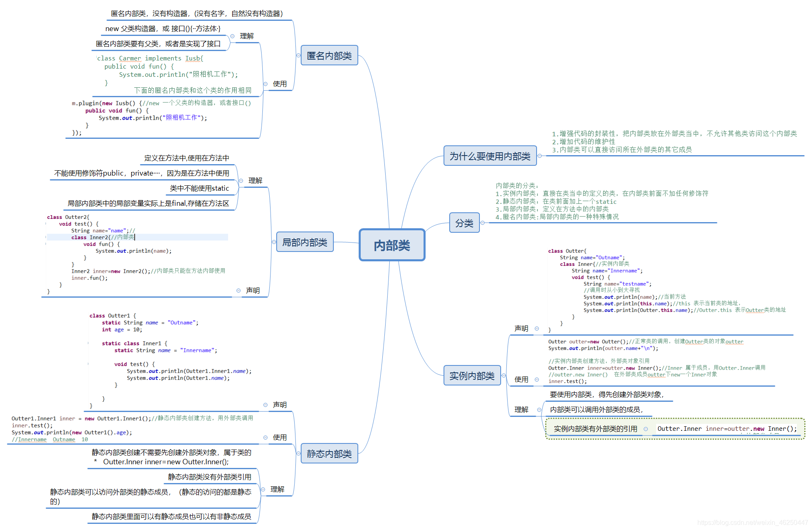Select the 内部类的分类 list note

point(602,201)
